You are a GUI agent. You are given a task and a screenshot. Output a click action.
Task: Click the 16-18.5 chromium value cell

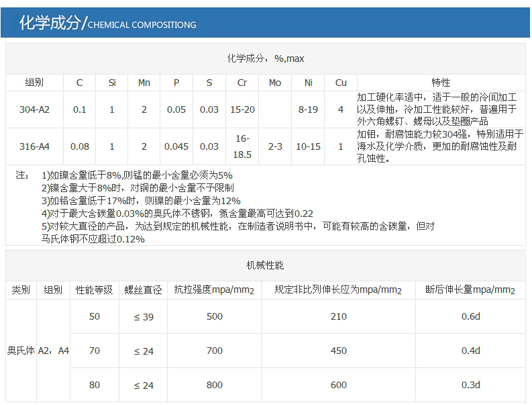pos(242,146)
